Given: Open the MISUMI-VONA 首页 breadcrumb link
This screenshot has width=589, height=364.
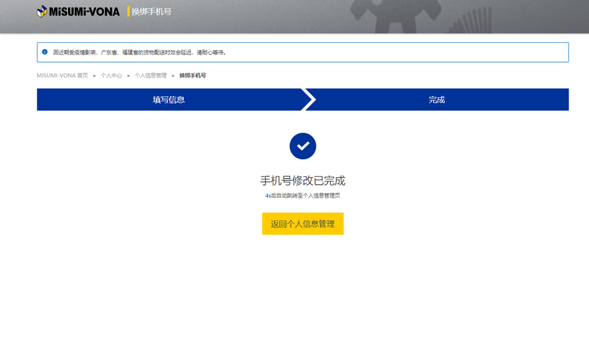Looking at the screenshot, I should [62, 76].
